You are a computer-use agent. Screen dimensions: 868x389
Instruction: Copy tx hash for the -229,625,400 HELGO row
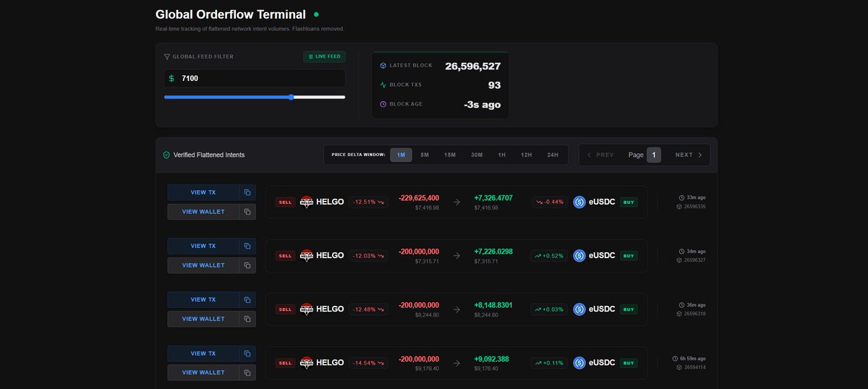pyautogui.click(x=247, y=192)
